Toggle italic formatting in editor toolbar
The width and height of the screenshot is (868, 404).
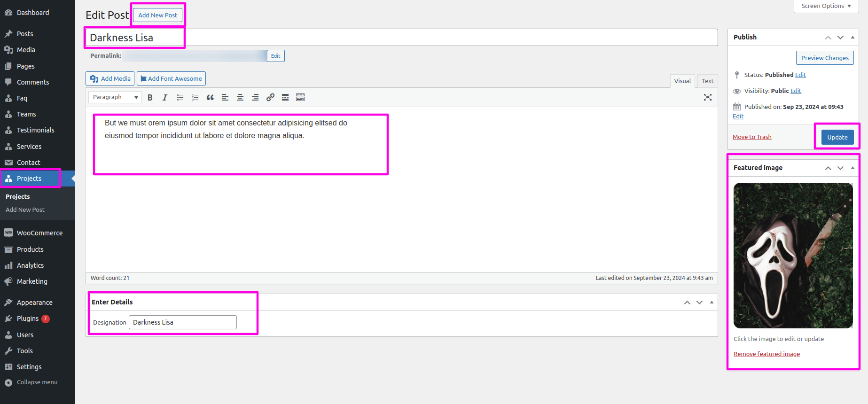[x=165, y=97]
